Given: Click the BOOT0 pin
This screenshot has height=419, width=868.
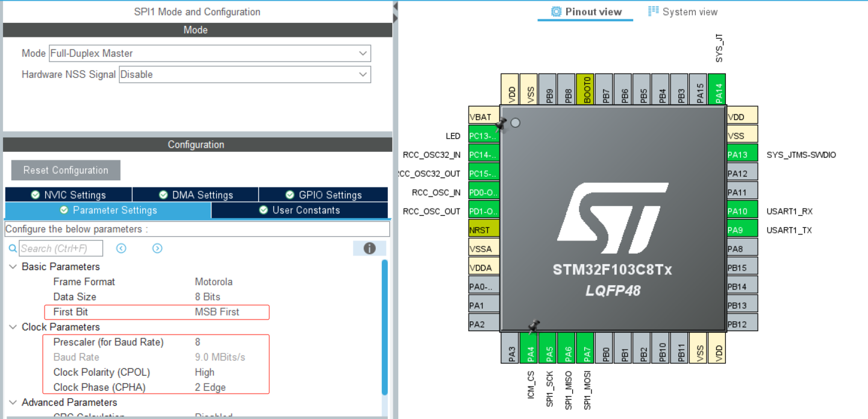Looking at the screenshot, I should pyautogui.click(x=586, y=89).
